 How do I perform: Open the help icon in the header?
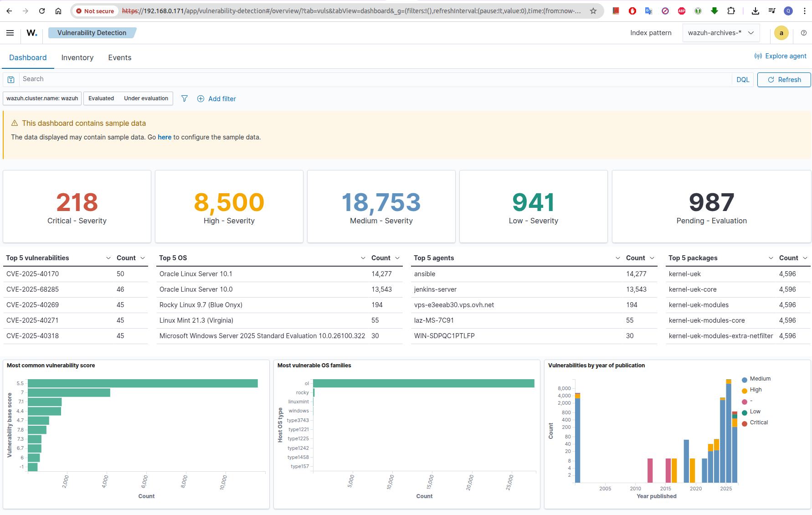[x=803, y=33]
